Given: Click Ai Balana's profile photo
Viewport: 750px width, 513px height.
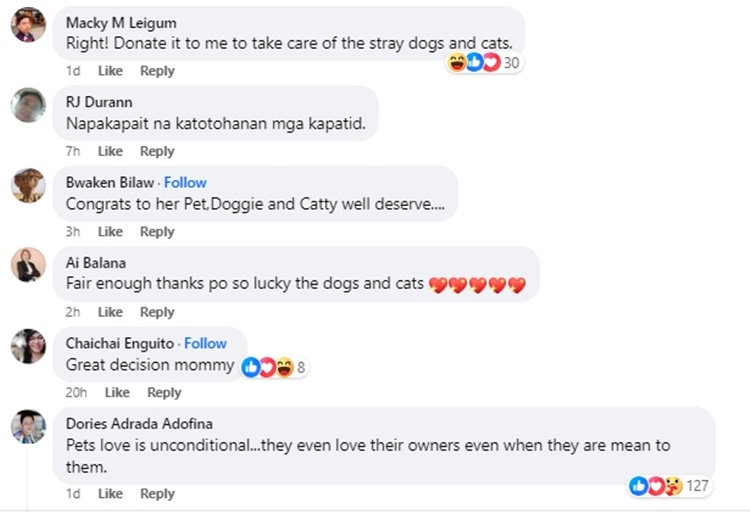Looking at the screenshot, I should pyautogui.click(x=28, y=265).
